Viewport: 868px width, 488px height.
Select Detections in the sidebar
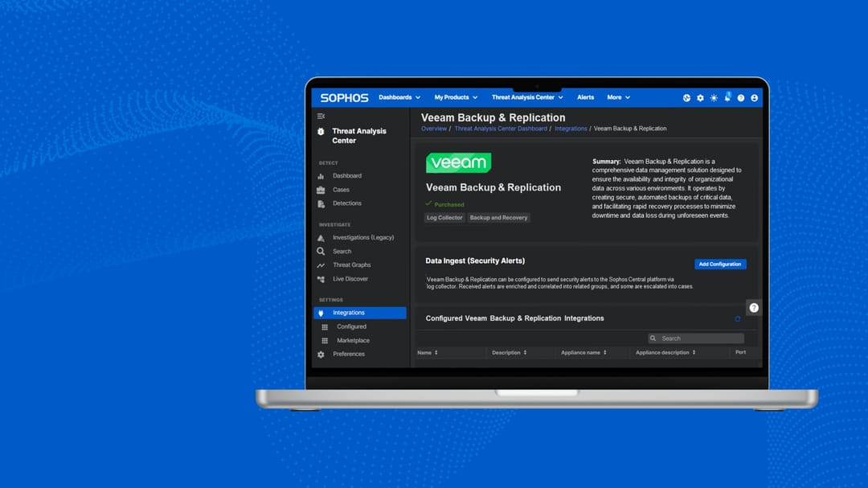(347, 203)
